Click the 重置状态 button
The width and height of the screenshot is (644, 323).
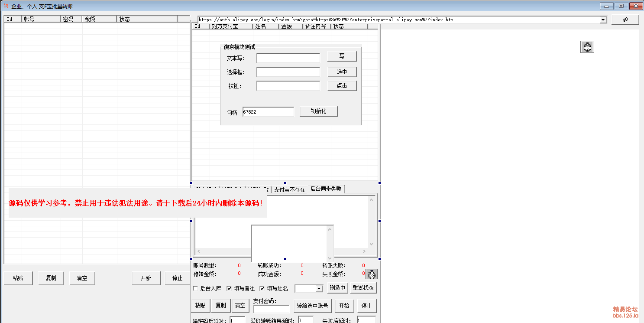tap(363, 287)
